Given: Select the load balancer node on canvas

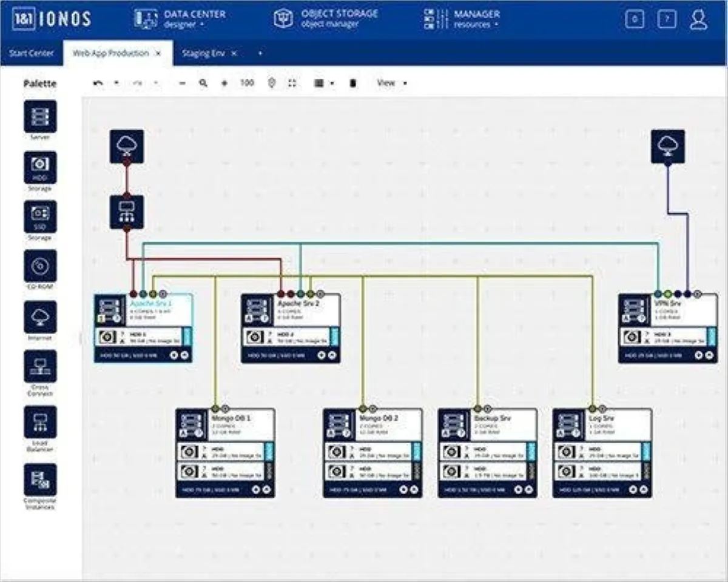Looking at the screenshot, I should point(127,212).
